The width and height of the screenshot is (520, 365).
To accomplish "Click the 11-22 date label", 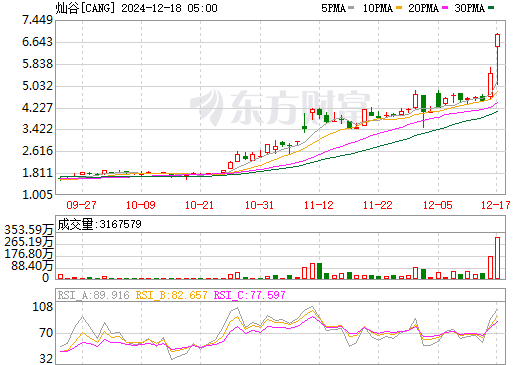I will tap(378, 205).
